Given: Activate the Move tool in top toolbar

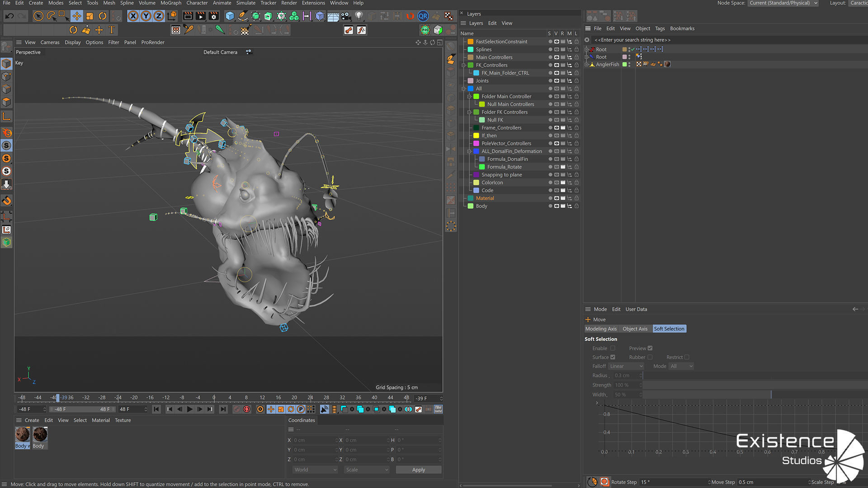Looking at the screenshot, I should pos(77,17).
